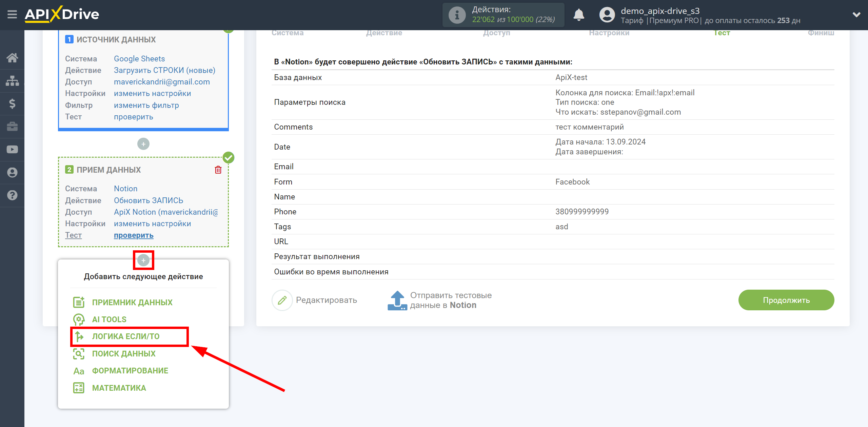Click Редактировать link
Viewport: 868px width, 427px height.
click(x=327, y=300)
